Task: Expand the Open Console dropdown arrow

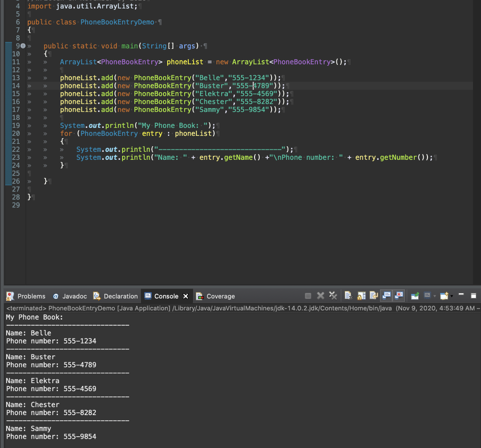Action: point(451,296)
